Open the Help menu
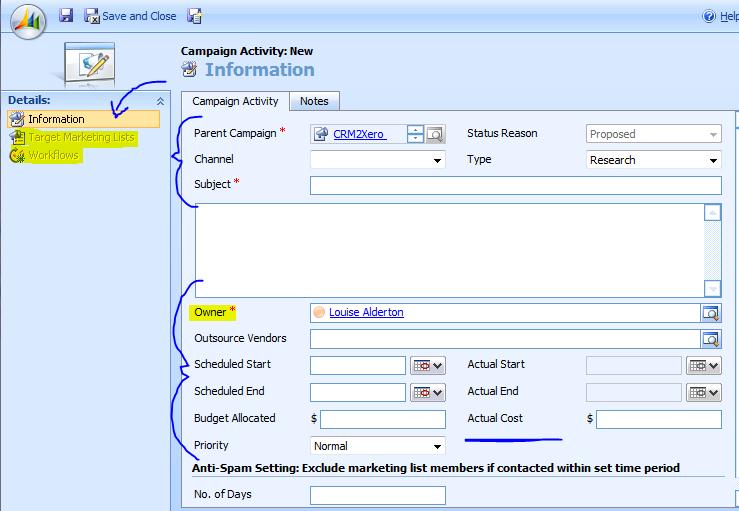This screenshot has height=511, width=739. tap(721, 16)
